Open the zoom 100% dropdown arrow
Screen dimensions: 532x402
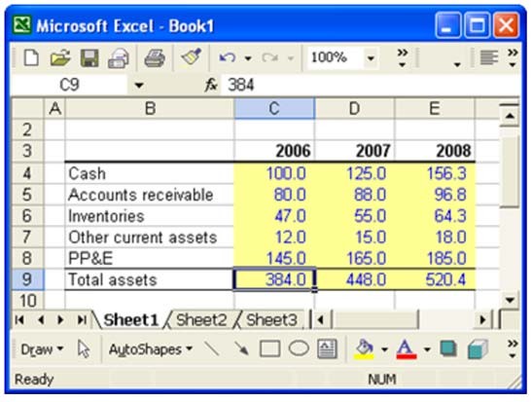371,58
